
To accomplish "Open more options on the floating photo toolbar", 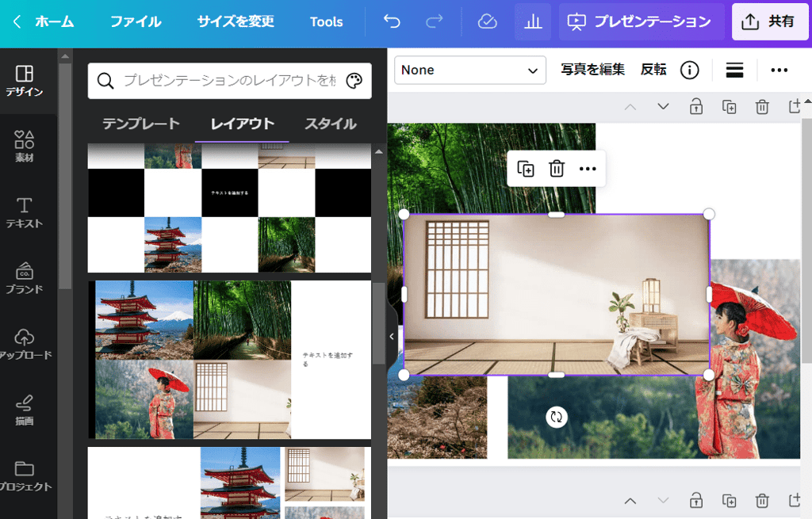I will click(x=588, y=169).
